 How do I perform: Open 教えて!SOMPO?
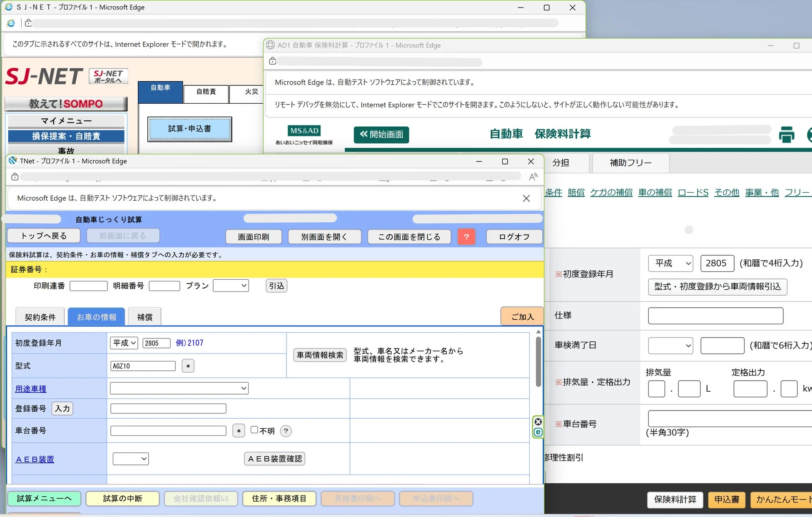click(66, 104)
